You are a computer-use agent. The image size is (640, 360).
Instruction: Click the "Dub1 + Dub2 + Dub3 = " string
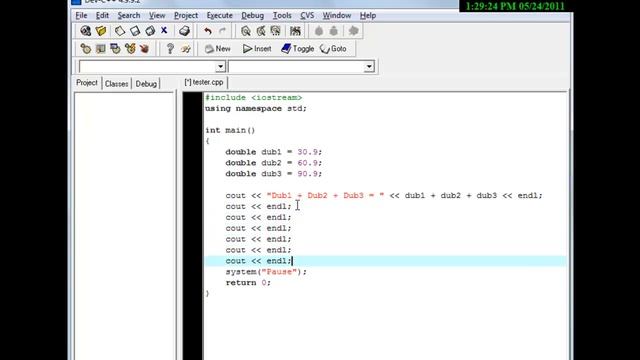coord(325,196)
